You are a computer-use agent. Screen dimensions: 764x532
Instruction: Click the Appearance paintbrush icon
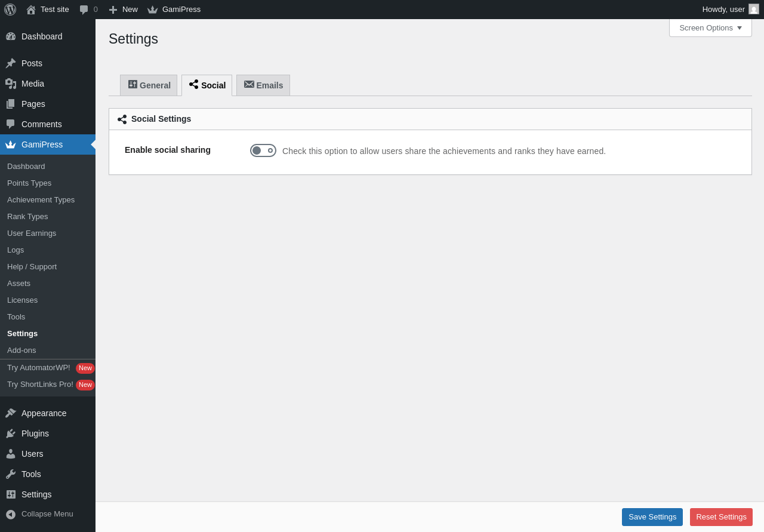(x=11, y=413)
